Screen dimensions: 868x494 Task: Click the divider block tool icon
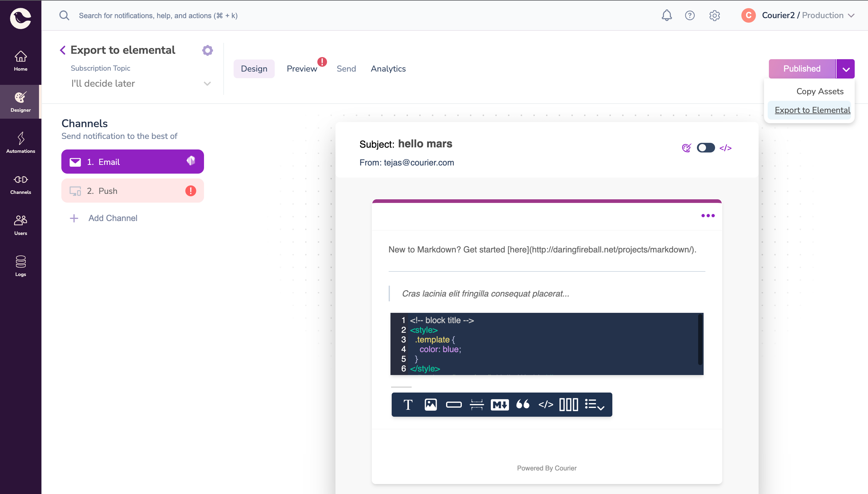477,405
